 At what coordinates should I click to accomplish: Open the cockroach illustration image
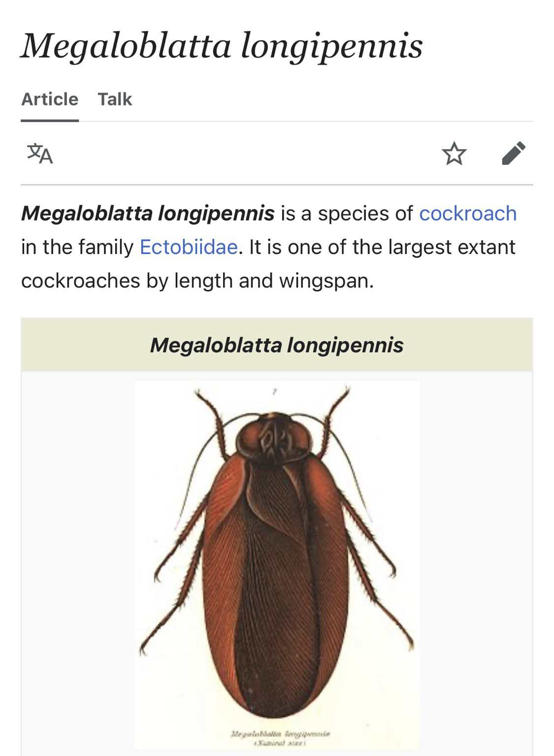[x=277, y=565]
